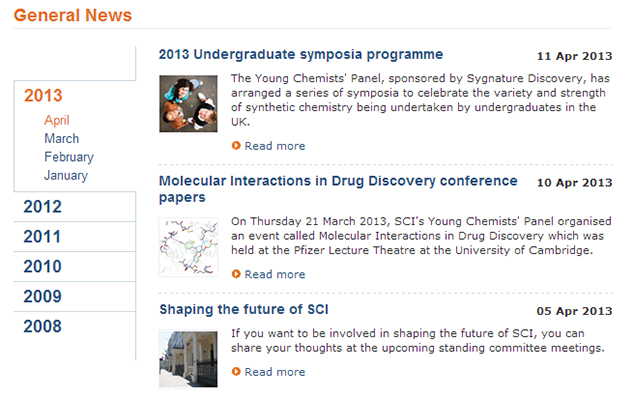Open the building exterior photo thumbnail
The width and height of the screenshot is (632, 398).
pos(188,359)
